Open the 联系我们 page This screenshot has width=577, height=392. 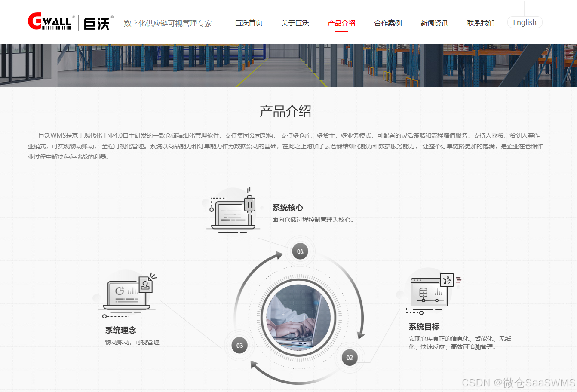pyautogui.click(x=481, y=23)
